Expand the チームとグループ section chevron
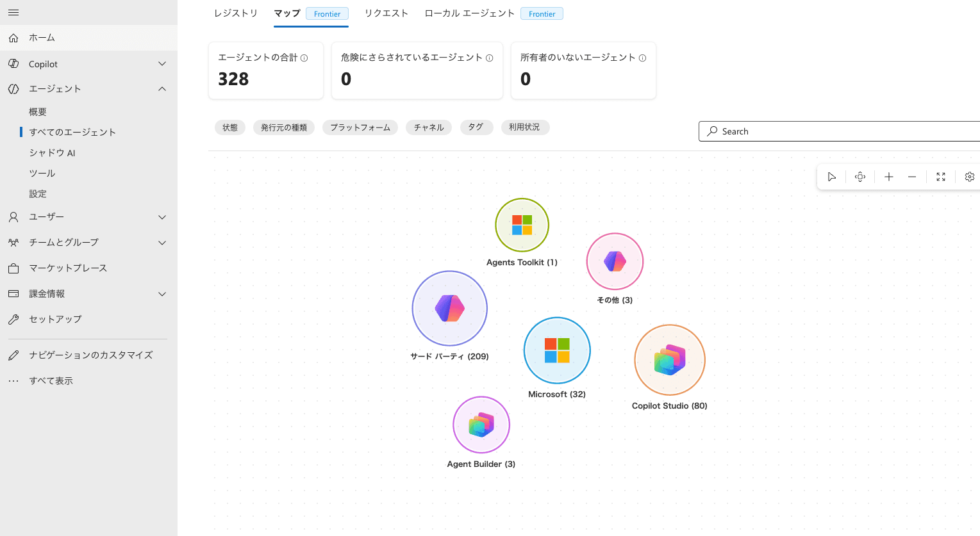This screenshot has height=536, width=980. (x=162, y=243)
